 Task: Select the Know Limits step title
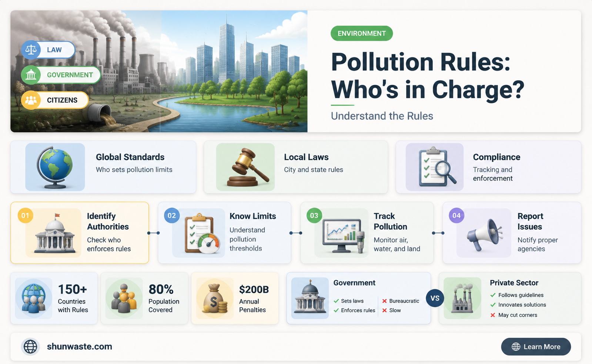click(253, 216)
